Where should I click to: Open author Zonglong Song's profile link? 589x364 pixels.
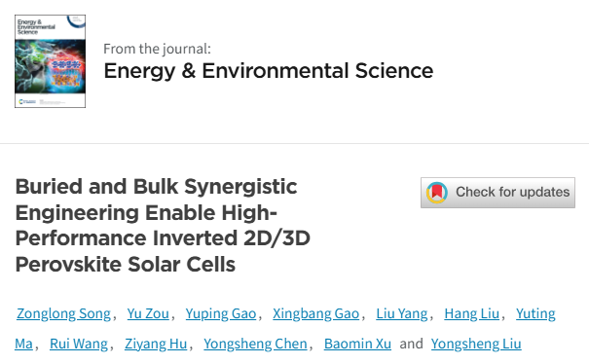63,313
